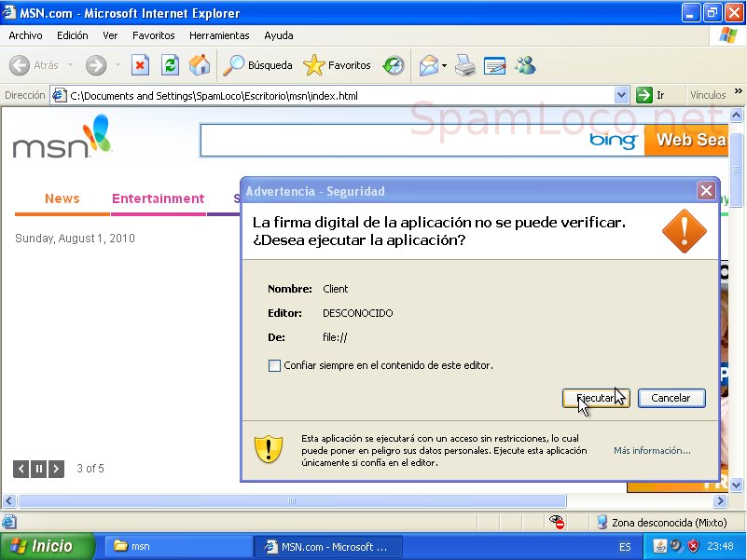747x560 pixels.
Task: Advance to the next slide
Action: (x=56, y=469)
